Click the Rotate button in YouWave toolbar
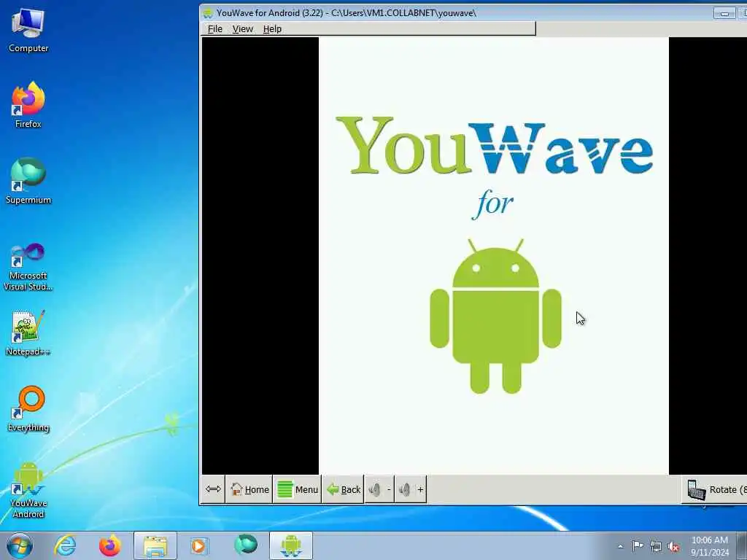Image resolution: width=747 pixels, height=560 pixels. [716, 489]
